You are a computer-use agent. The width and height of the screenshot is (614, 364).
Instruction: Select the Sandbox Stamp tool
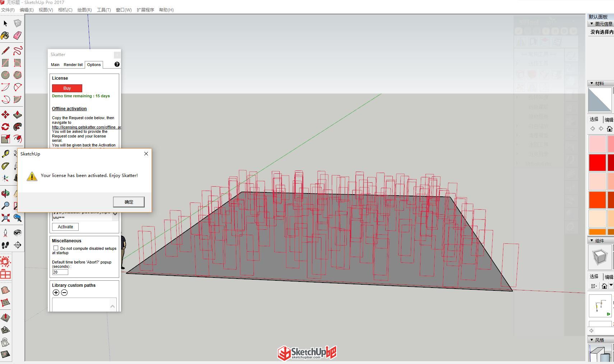[x=5, y=330]
